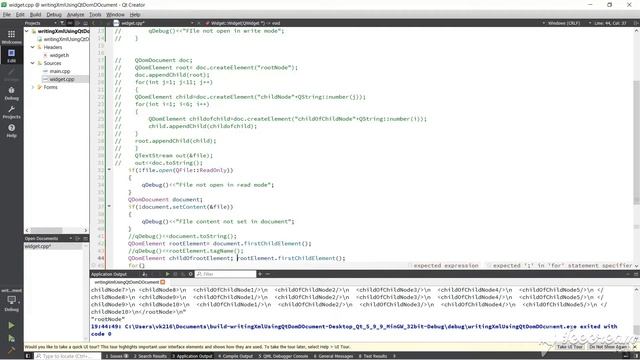Toggle the left sidebar visibility icon
This screenshot has height=360, width=640.
(x=28, y=356)
